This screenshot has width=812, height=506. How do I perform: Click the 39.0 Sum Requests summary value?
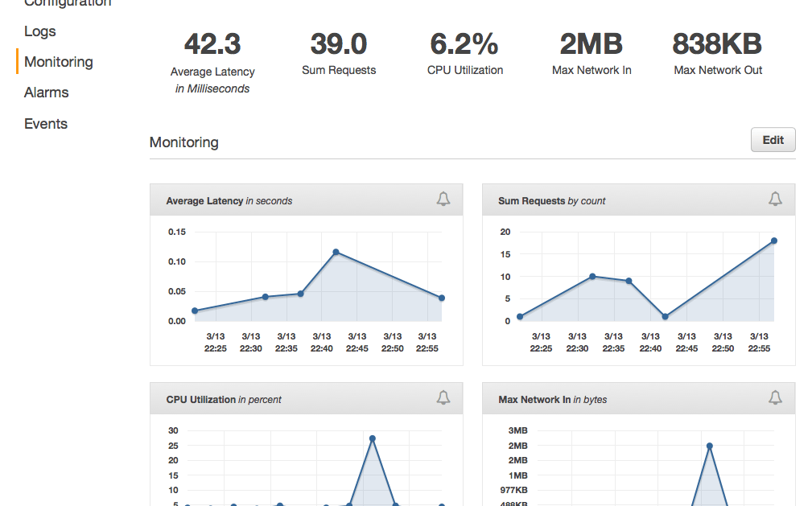339,44
